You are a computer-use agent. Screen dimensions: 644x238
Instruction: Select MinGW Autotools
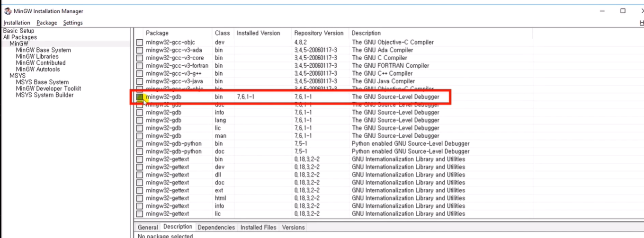click(38, 70)
